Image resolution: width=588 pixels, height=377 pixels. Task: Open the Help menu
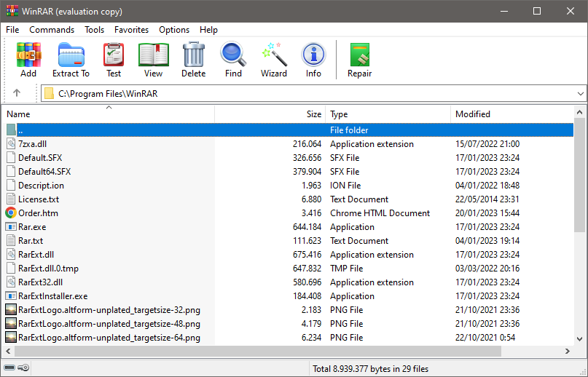coord(208,30)
